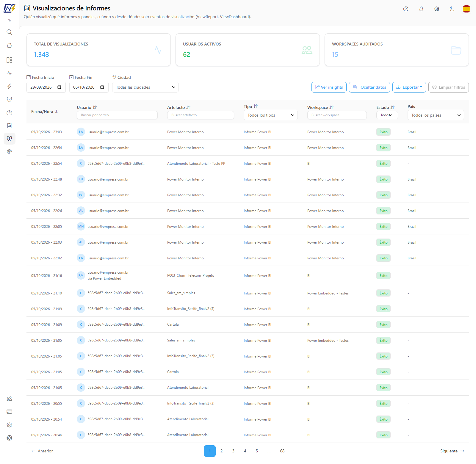Select active shield alert icon in sidebar
The image size is (476, 464).
(10, 139)
